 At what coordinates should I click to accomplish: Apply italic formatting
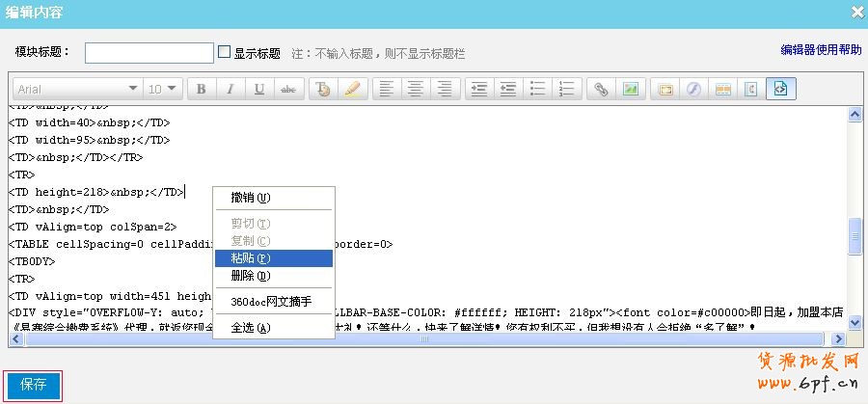231,89
